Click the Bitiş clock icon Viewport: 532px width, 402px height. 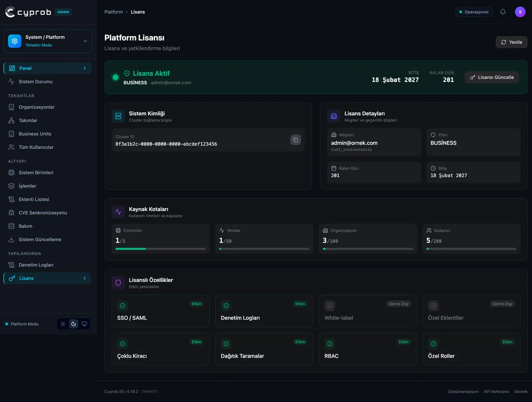click(x=434, y=168)
